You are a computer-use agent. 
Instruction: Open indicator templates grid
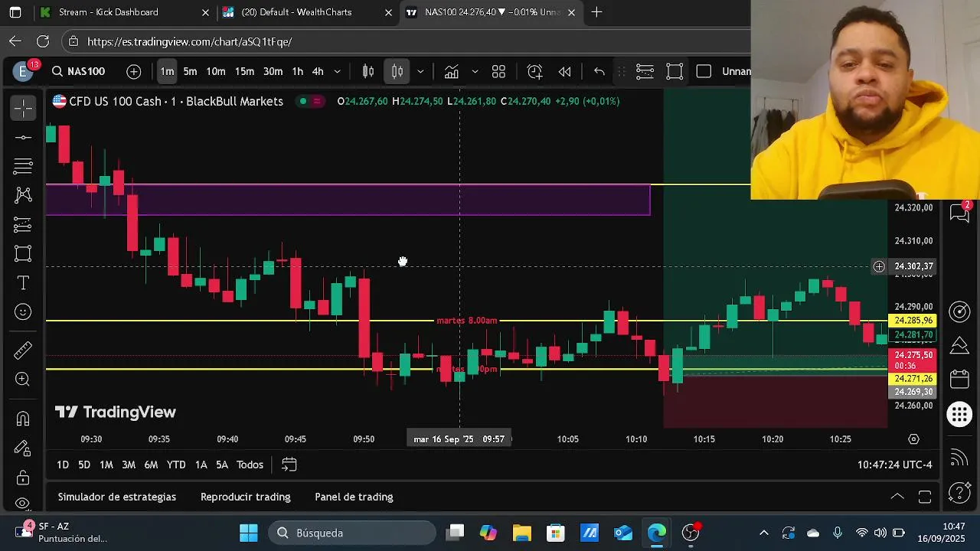pos(498,71)
